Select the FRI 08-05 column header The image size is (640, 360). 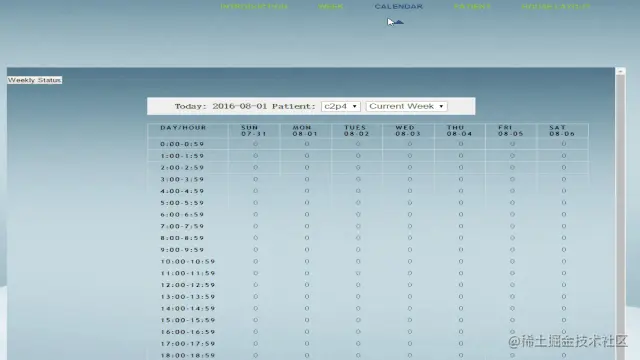[511, 131]
